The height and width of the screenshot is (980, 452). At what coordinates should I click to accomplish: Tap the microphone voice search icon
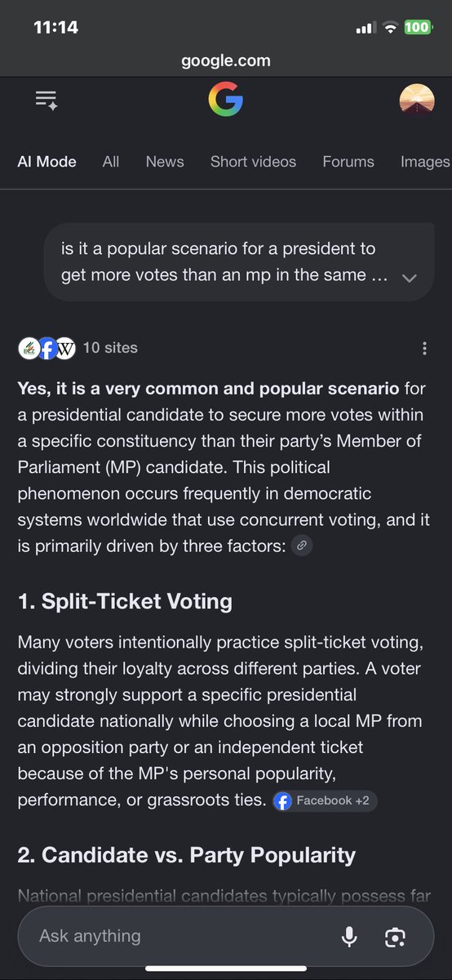349,937
